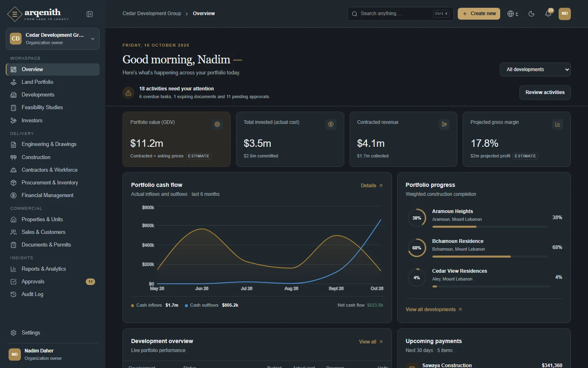Viewport: 588px width, 368px height.
Task: Open the Developments section
Action: click(53, 95)
